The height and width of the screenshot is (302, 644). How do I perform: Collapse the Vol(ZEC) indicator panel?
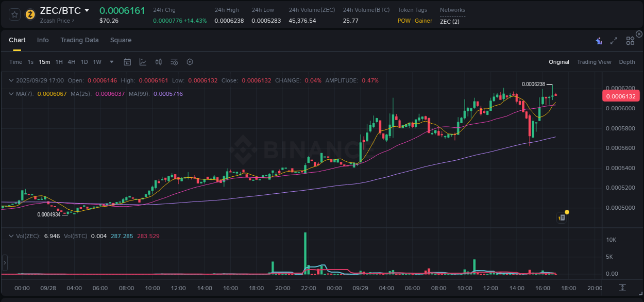11,236
